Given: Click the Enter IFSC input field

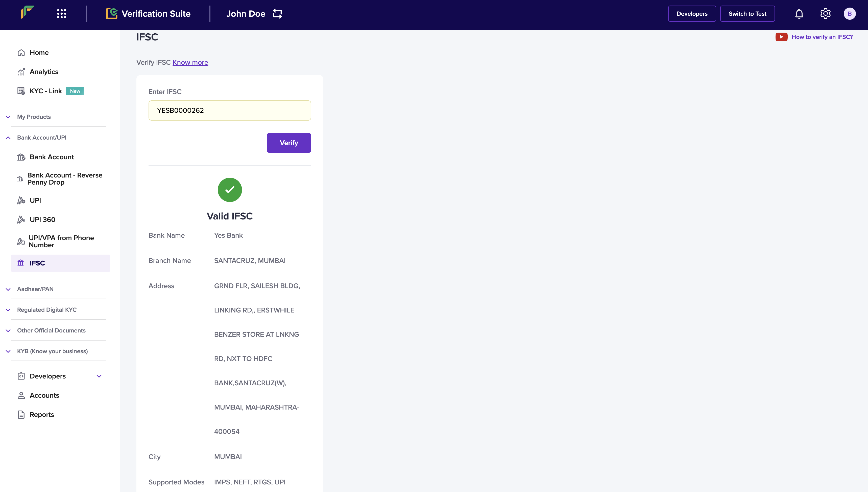Looking at the screenshot, I should pos(230,110).
